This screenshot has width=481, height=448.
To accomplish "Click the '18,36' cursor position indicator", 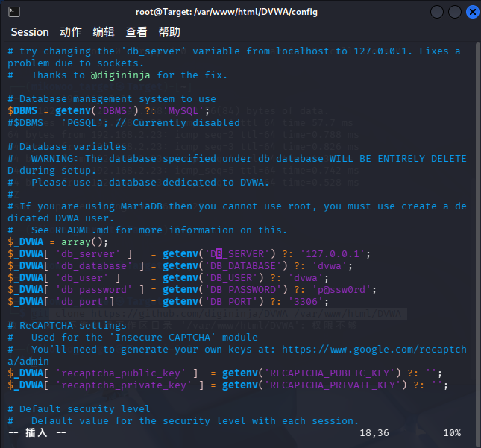I will tap(374, 432).
